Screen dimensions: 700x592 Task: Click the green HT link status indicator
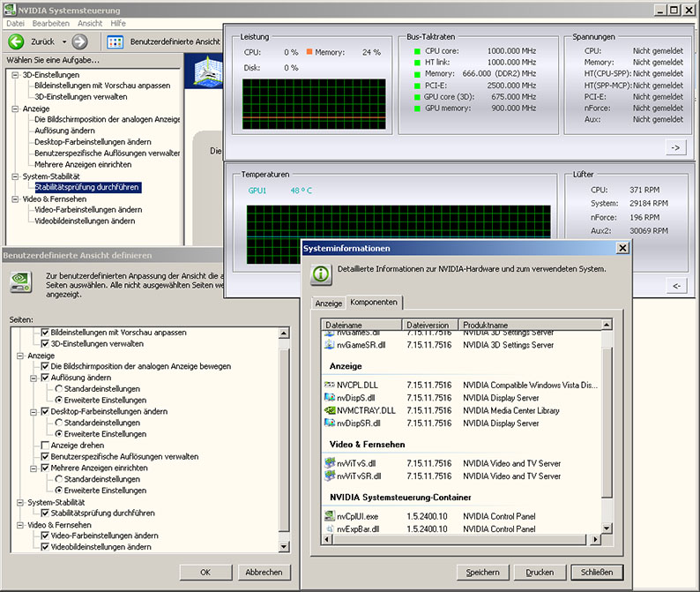(x=417, y=63)
